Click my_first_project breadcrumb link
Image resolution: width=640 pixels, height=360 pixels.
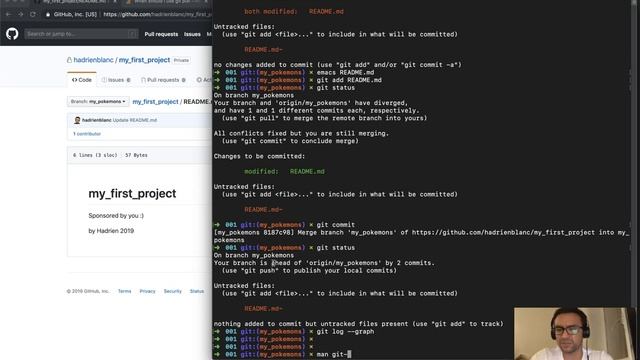pos(156,102)
